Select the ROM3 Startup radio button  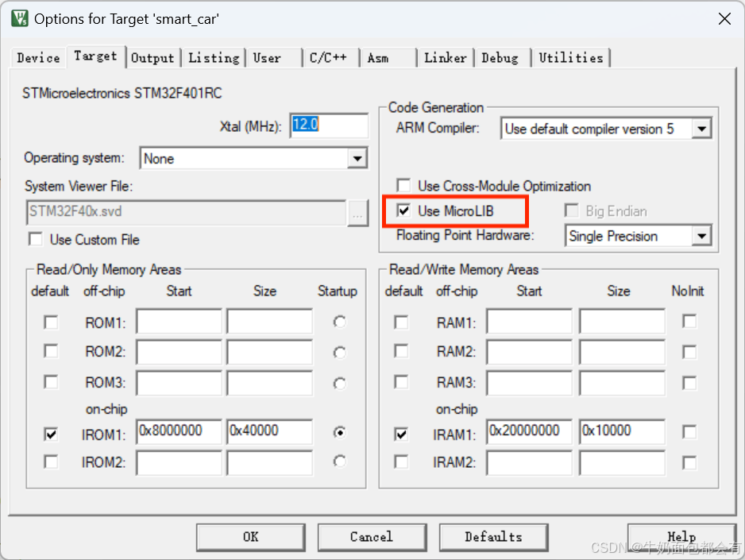tap(339, 384)
